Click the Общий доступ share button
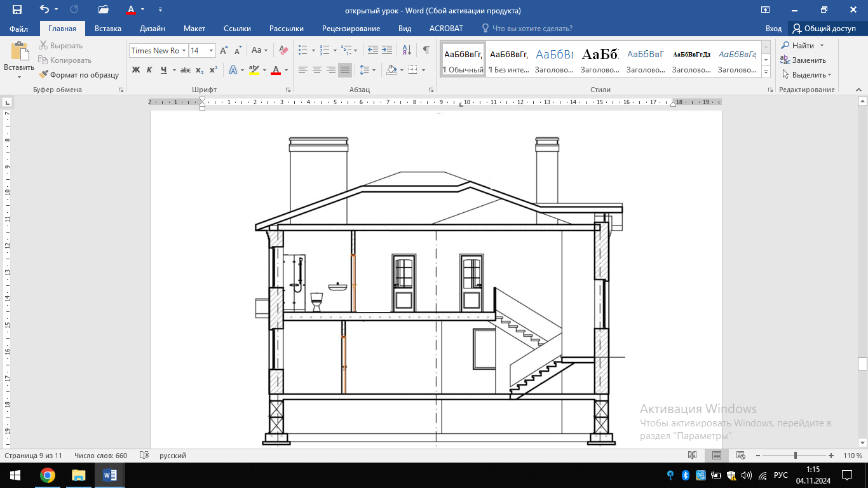Image resolution: width=868 pixels, height=488 pixels. click(824, 29)
